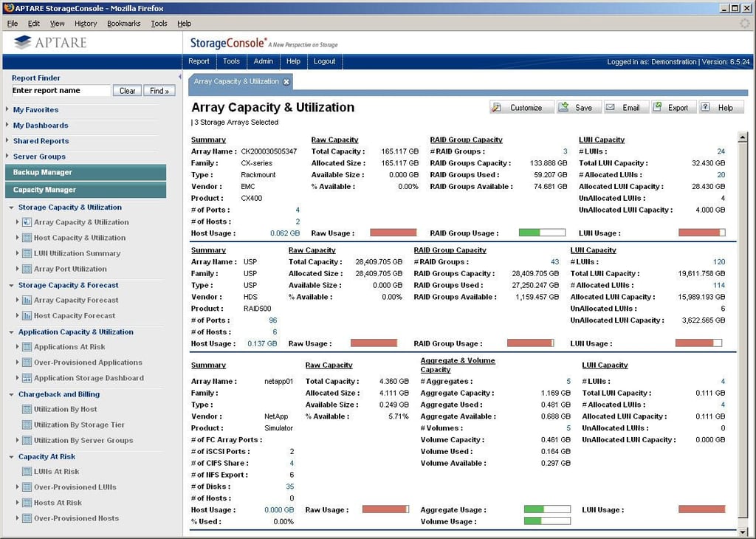Expand the Host Capacity & Utilization item
Viewport: 756px width, 539px height.
18,238
